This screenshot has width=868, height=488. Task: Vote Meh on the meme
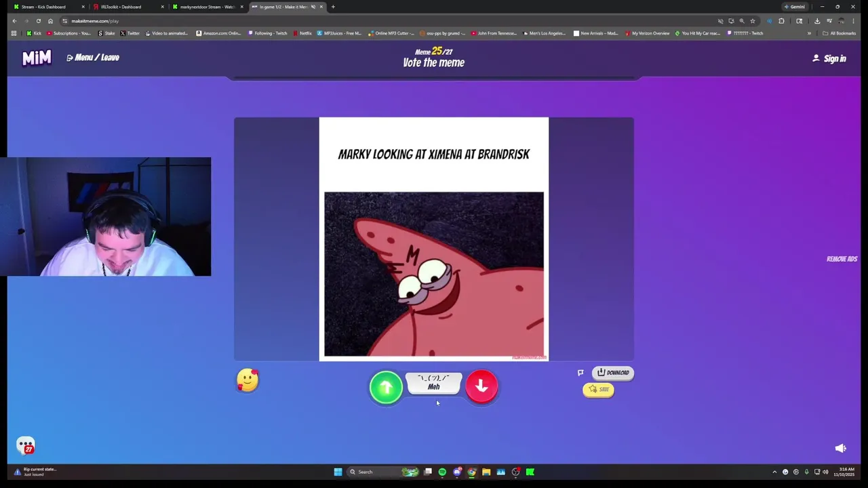click(433, 384)
